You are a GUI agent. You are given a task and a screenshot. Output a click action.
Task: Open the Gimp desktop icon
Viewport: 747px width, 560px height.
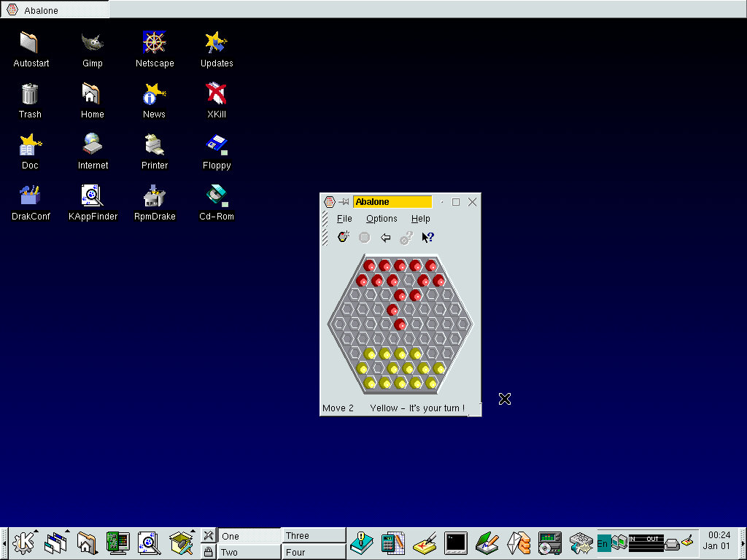pos(93,44)
